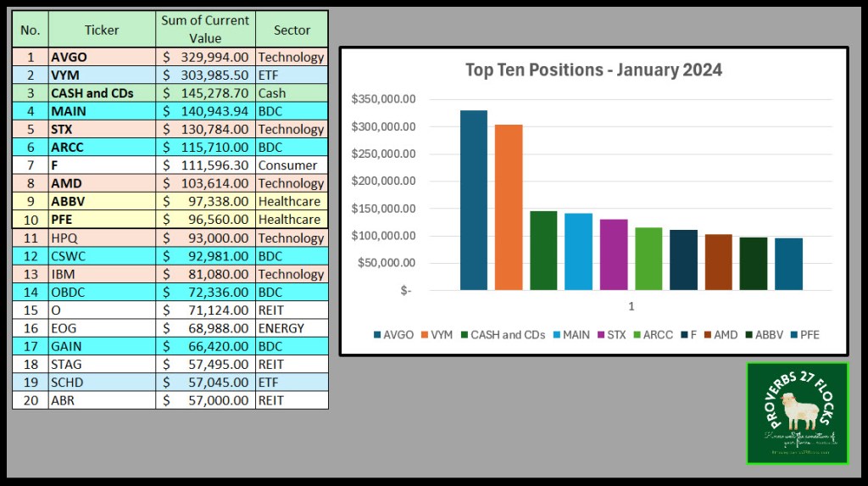The height and width of the screenshot is (486, 868).
Task: Select the purple STX bar
Action: (613, 254)
